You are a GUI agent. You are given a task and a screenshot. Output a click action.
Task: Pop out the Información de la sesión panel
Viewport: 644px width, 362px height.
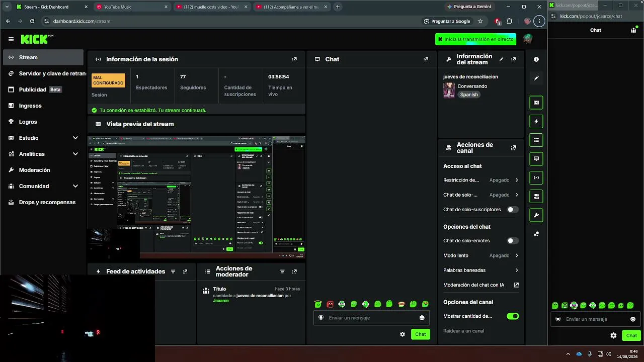pos(294,59)
